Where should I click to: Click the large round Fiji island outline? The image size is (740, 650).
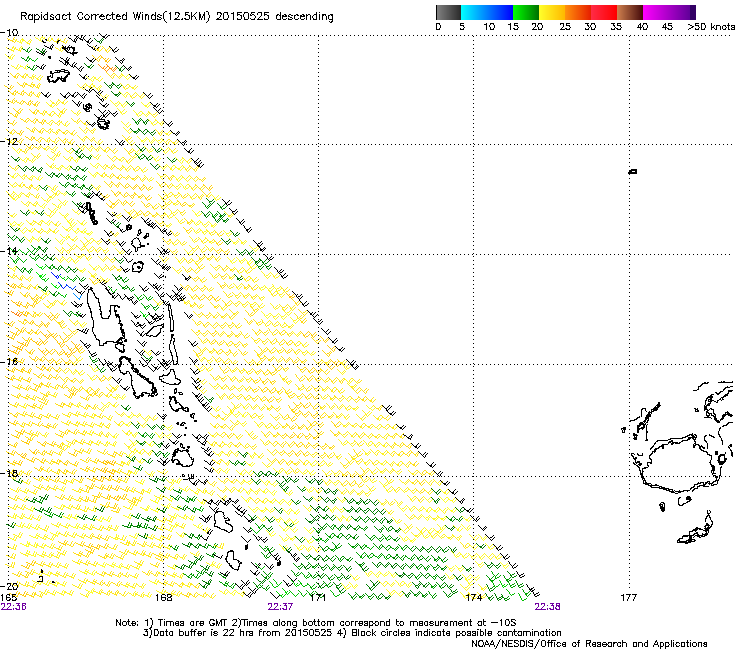pos(678,464)
